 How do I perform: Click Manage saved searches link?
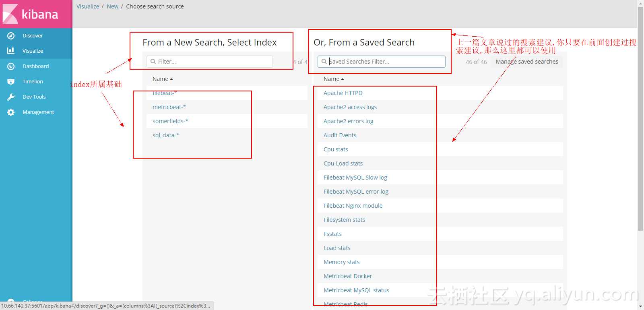[x=527, y=62]
